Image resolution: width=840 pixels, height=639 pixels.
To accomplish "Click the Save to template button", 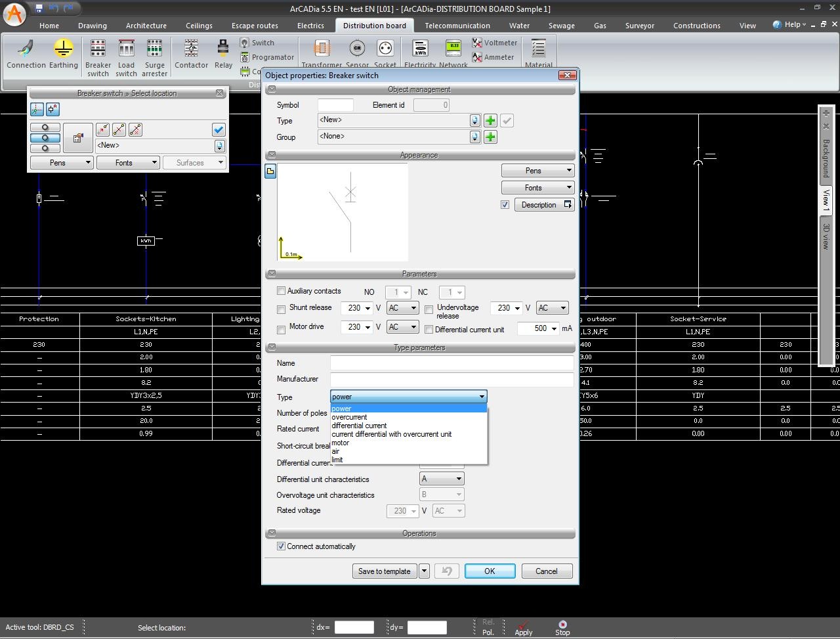I will (x=384, y=571).
